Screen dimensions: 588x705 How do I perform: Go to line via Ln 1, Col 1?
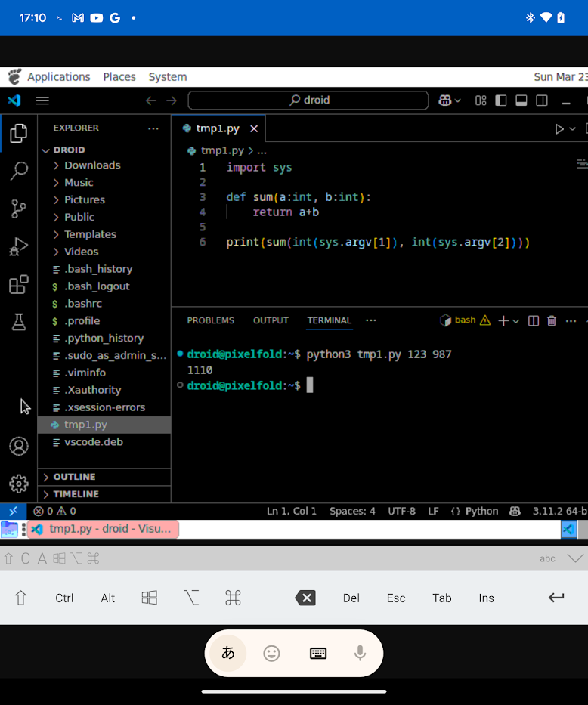[291, 512]
